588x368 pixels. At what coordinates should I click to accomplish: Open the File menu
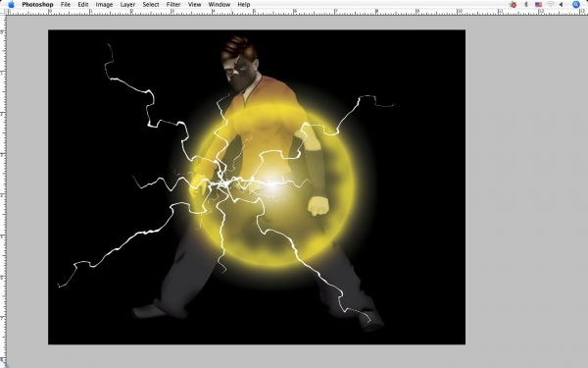(x=66, y=5)
